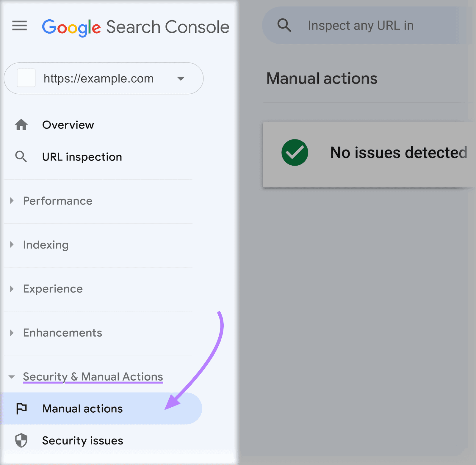
Task: Open the hamburger navigation menu
Action: click(x=19, y=26)
